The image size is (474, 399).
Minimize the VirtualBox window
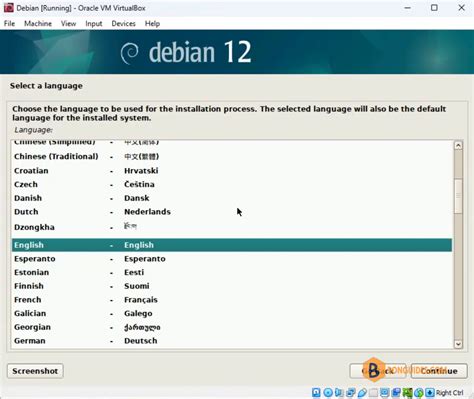click(407, 8)
